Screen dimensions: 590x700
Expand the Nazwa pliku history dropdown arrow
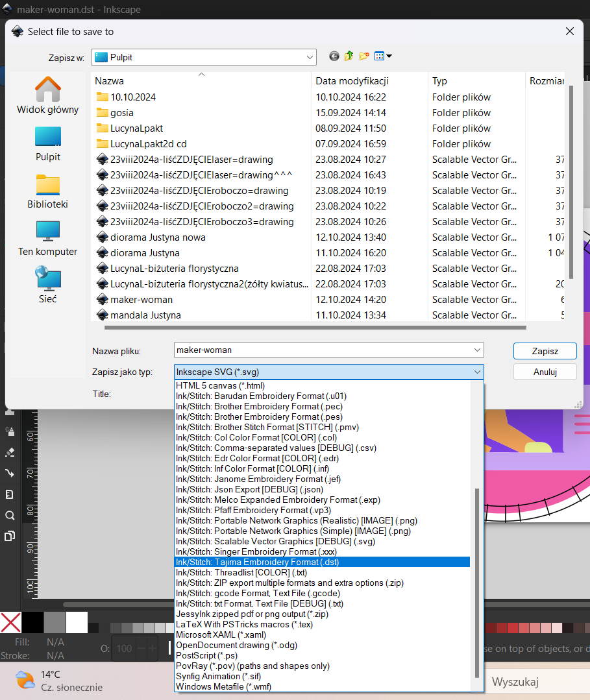click(x=477, y=350)
